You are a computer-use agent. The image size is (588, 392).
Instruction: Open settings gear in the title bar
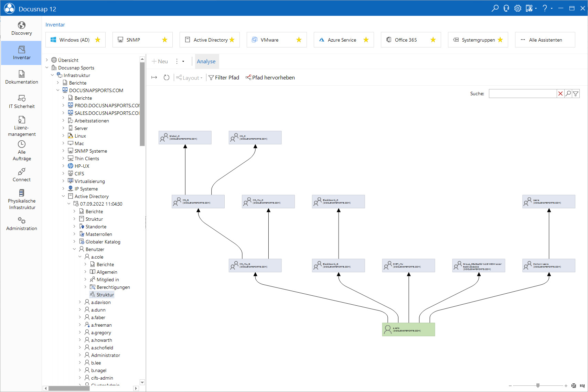pyautogui.click(x=518, y=8)
